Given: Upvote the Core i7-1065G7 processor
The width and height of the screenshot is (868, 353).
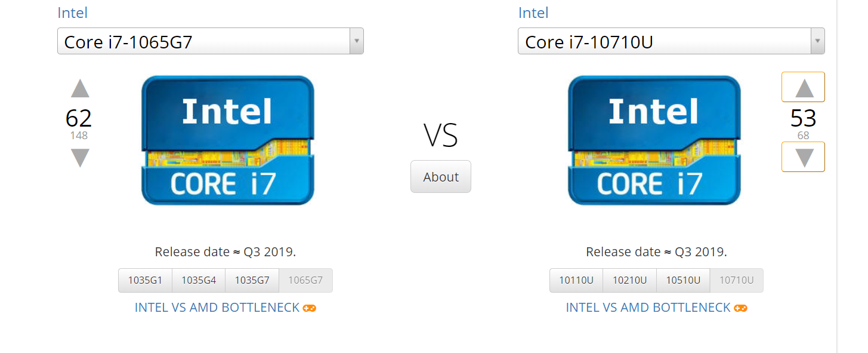Looking at the screenshot, I should (x=80, y=89).
